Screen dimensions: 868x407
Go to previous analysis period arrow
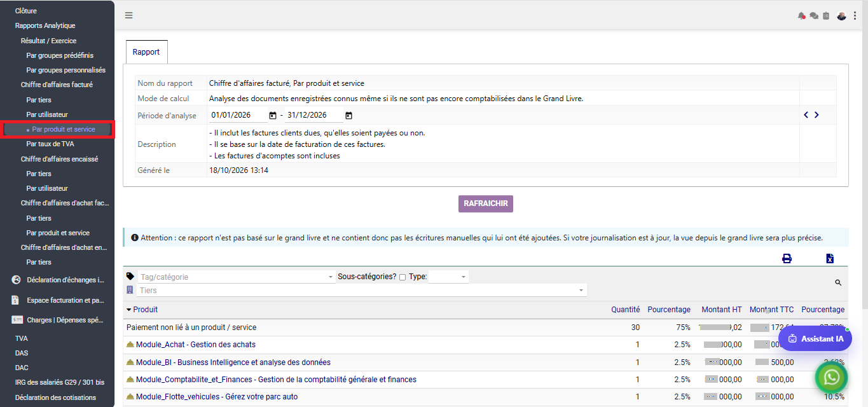point(806,115)
